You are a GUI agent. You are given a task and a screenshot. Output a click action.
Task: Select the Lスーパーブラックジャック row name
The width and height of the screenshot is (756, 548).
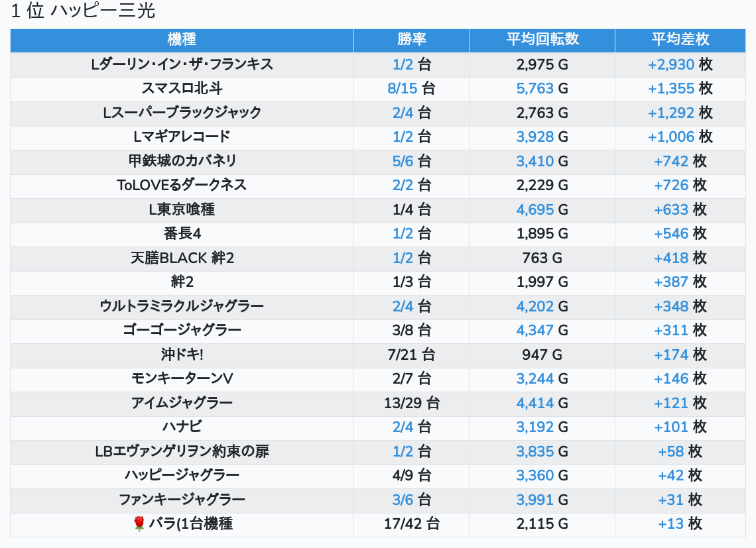182,113
